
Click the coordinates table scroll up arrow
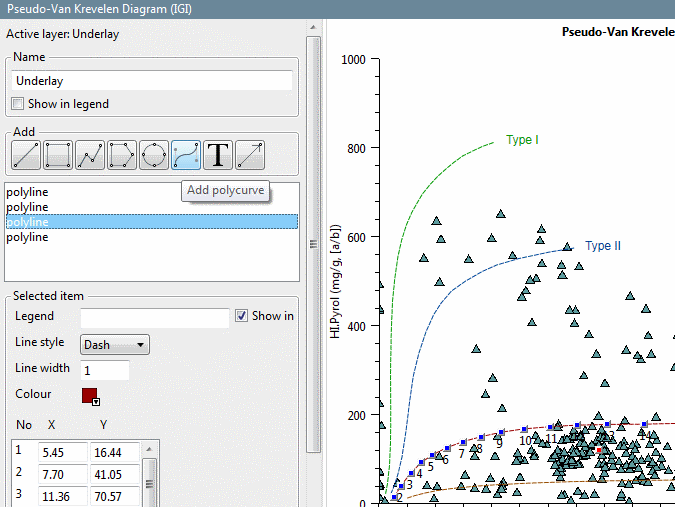[149, 449]
